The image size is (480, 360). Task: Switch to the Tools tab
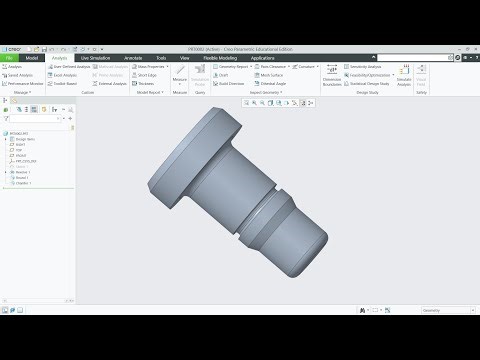pyautogui.click(x=161, y=58)
